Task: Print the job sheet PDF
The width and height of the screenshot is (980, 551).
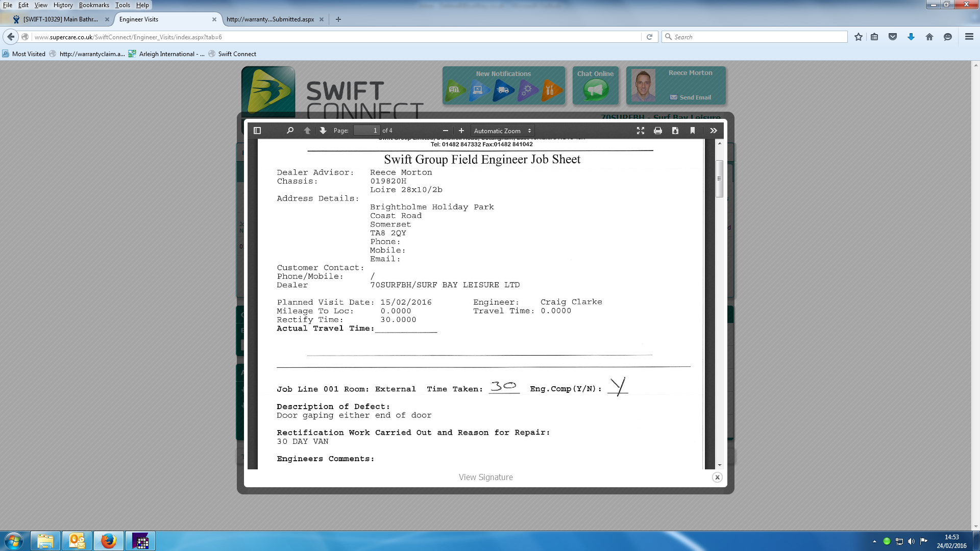Action: click(657, 131)
